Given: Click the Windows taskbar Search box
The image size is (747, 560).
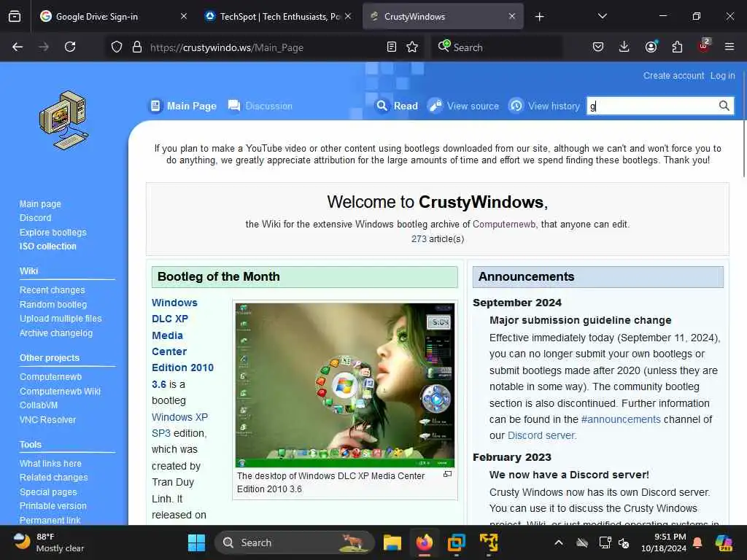Looking at the screenshot, I should 294,542.
